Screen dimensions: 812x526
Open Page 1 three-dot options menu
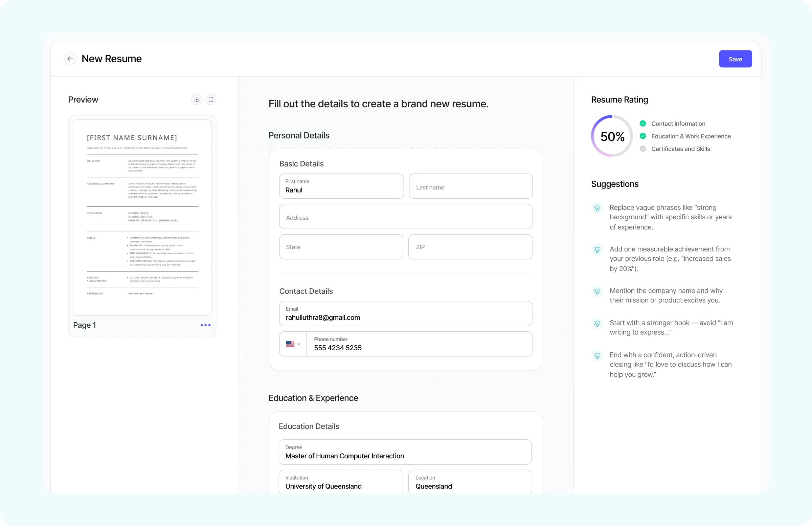click(205, 325)
